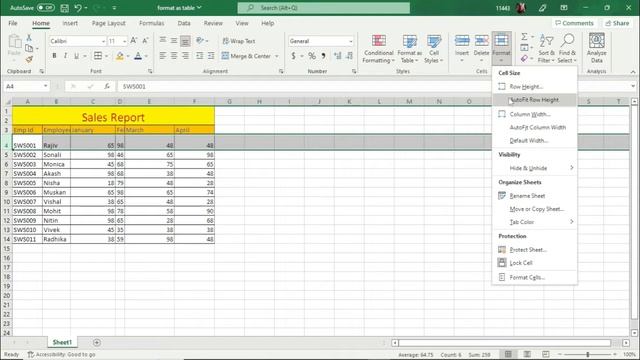Open Sort & Filter
640x360 pixels.
coord(546,48)
